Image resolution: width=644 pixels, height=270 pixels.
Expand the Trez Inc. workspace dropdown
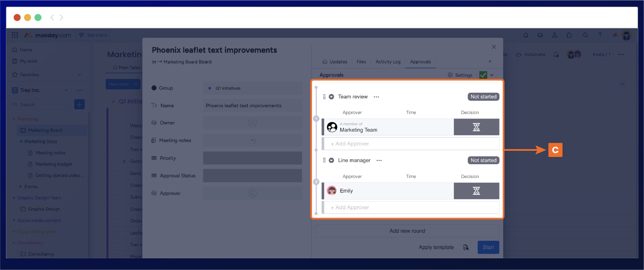(66, 90)
